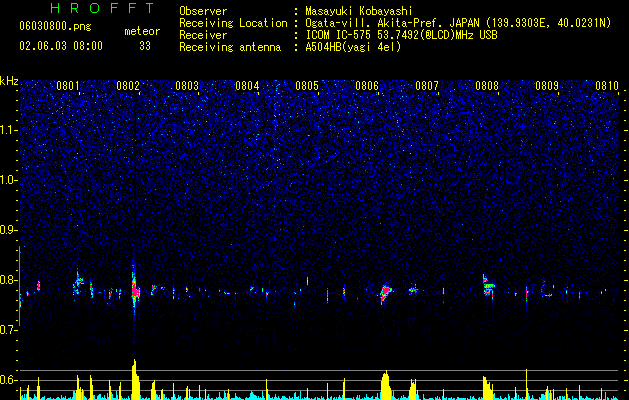The width and height of the screenshot is (629, 400).
Task: Click the meteor label
Action: tap(142, 31)
